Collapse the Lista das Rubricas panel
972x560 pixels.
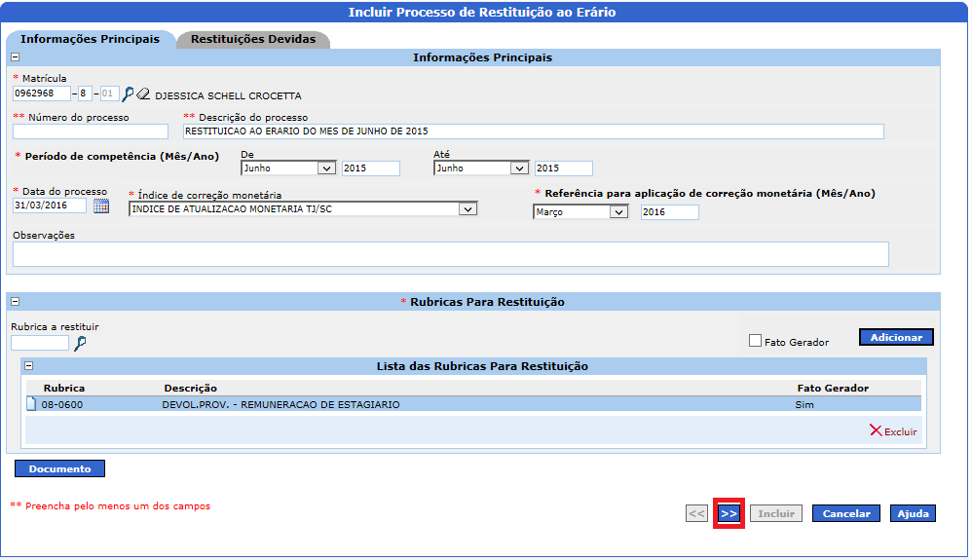coord(29,366)
